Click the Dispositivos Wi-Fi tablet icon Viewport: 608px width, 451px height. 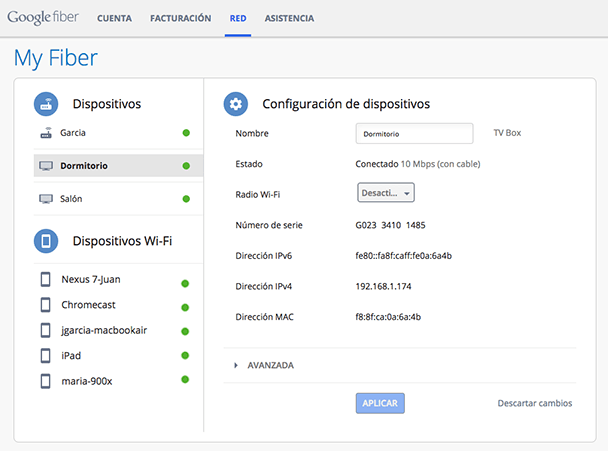(x=46, y=241)
